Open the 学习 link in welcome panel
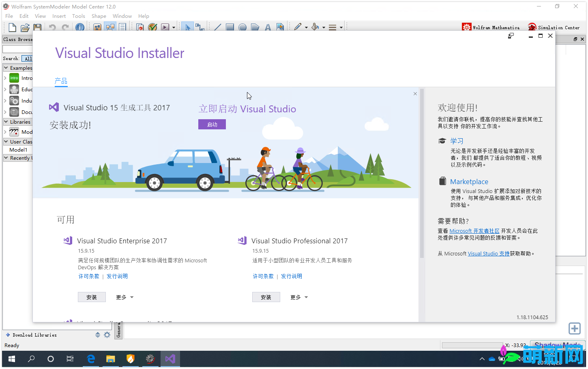 [457, 141]
